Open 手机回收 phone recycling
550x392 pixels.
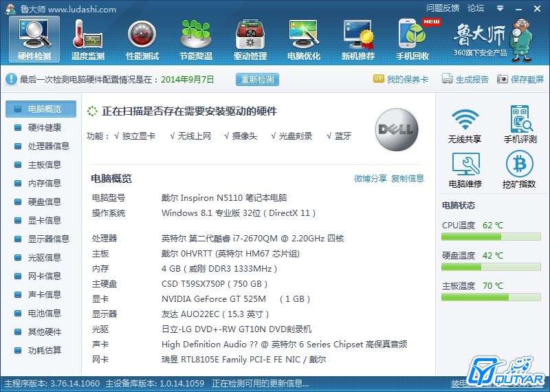[x=412, y=40]
